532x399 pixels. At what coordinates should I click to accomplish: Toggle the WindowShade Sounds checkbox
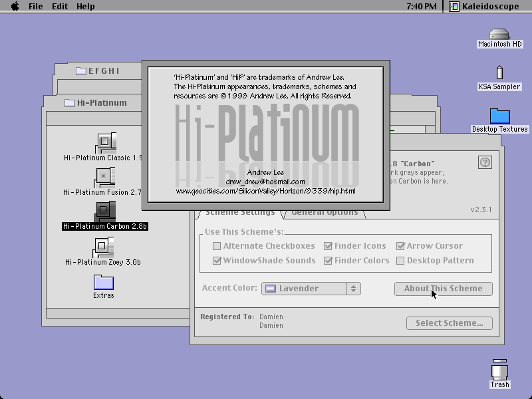coord(217,261)
